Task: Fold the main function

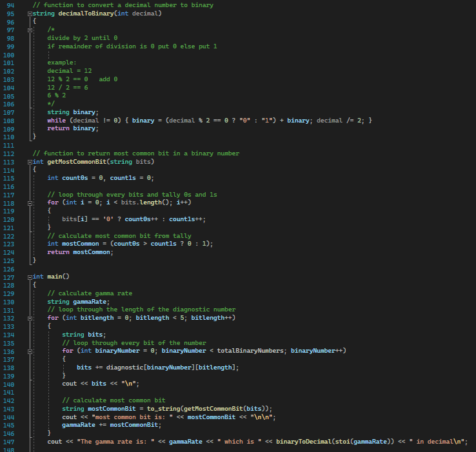Action: (x=30, y=276)
